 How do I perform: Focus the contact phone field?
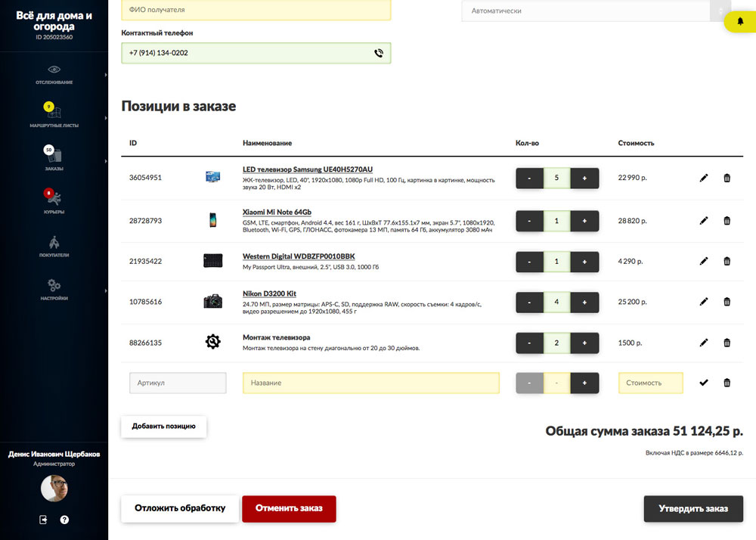click(x=256, y=53)
